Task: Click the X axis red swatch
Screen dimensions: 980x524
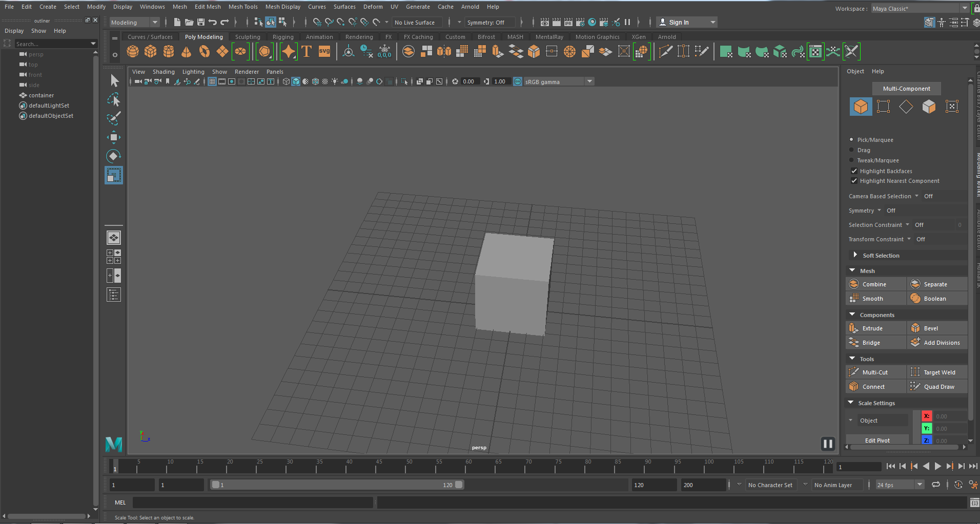Action: click(x=927, y=416)
